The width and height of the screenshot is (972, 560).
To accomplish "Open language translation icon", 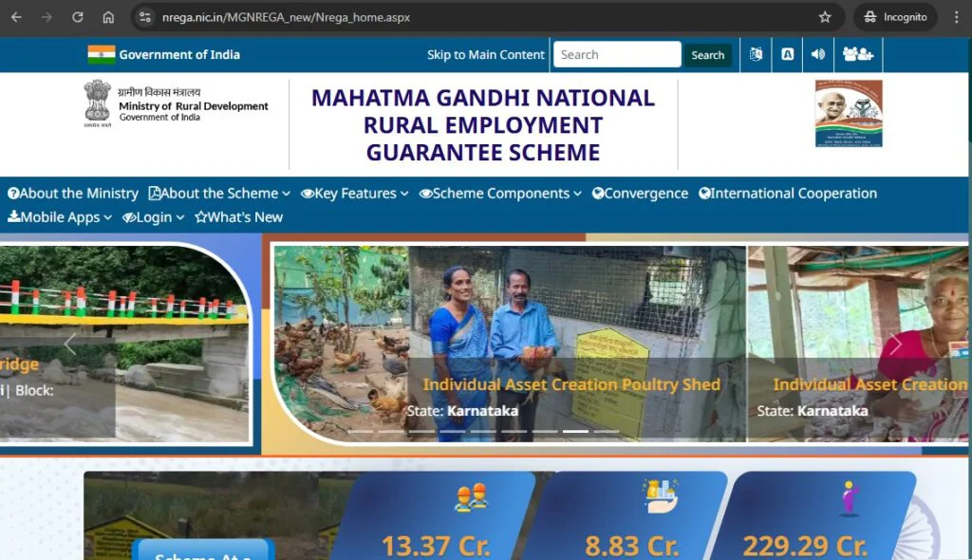I will [756, 54].
